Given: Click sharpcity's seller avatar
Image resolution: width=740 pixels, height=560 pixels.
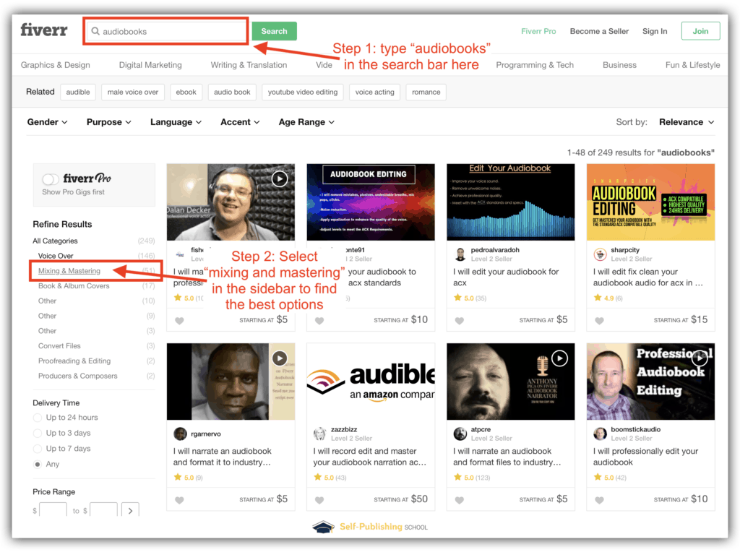Looking at the screenshot, I should 600,254.
